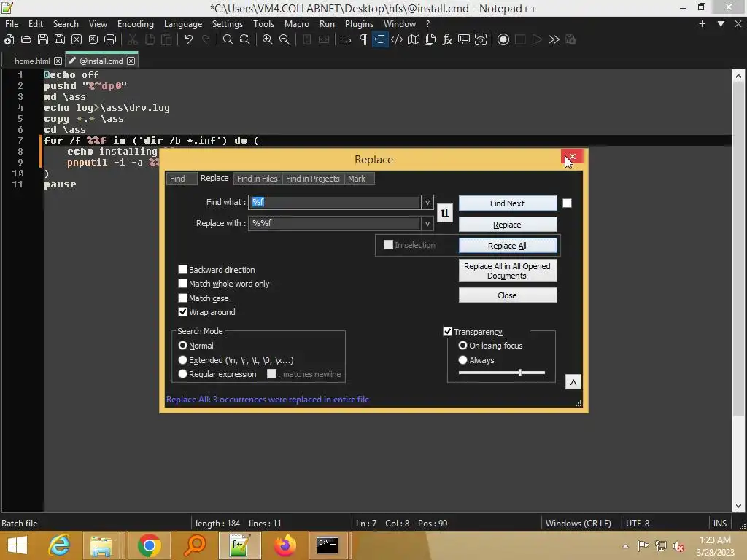Uncheck the Wrap around checkbox
This screenshot has height=560, width=747.
tap(182, 312)
